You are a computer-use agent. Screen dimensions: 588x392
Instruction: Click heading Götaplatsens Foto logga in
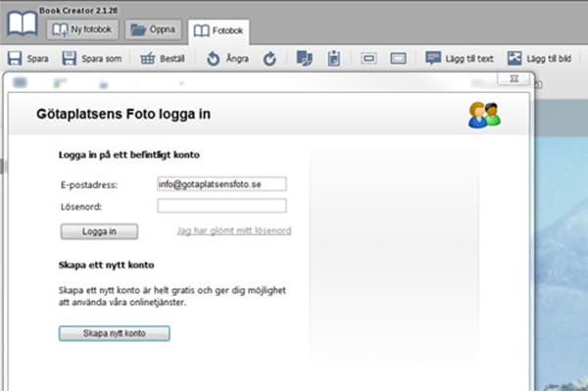coord(123,114)
